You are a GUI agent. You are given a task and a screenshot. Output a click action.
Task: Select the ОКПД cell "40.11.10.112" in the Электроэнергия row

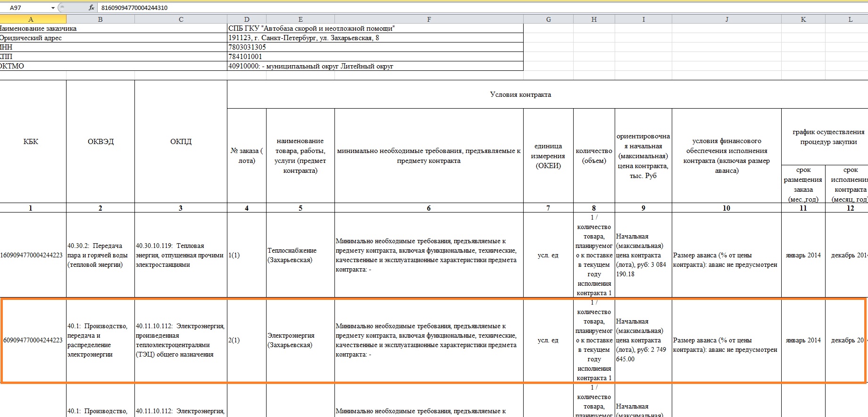(x=181, y=340)
